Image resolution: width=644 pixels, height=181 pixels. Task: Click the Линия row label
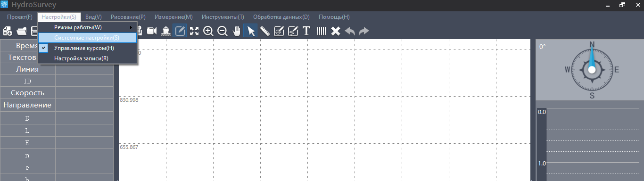[27, 69]
